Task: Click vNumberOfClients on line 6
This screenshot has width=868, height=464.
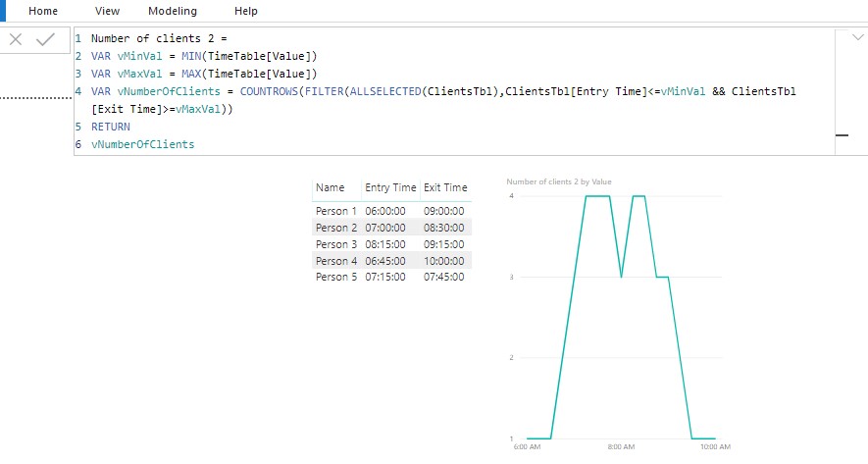Action: coord(143,144)
